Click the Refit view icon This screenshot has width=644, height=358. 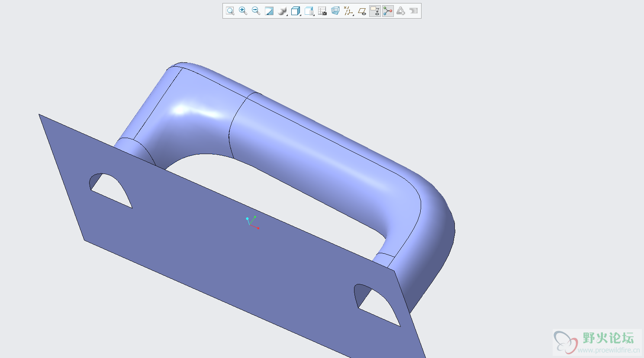tap(230, 11)
